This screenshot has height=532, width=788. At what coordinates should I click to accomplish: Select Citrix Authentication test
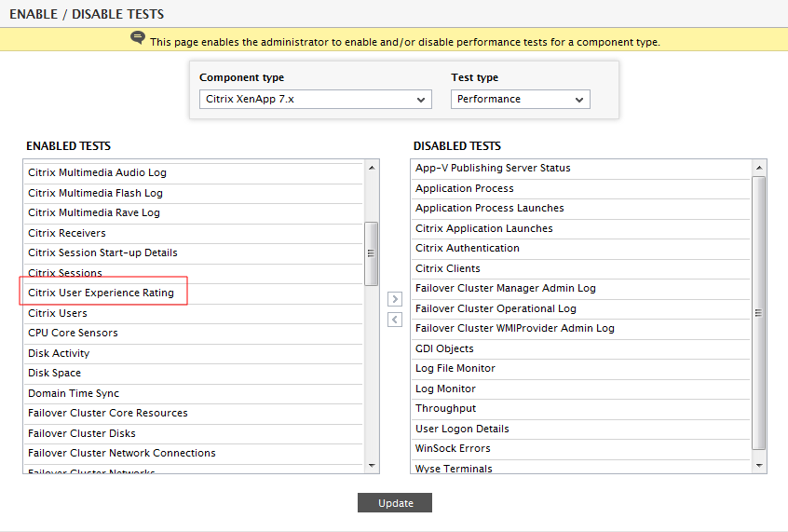point(581,249)
